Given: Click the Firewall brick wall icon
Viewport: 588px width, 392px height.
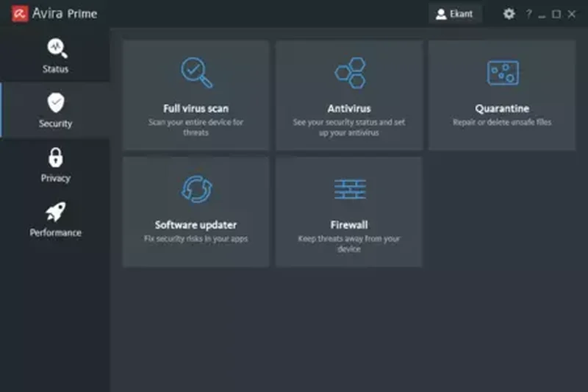Looking at the screenshot, I should pyautogui.click(x=350, y=189).
